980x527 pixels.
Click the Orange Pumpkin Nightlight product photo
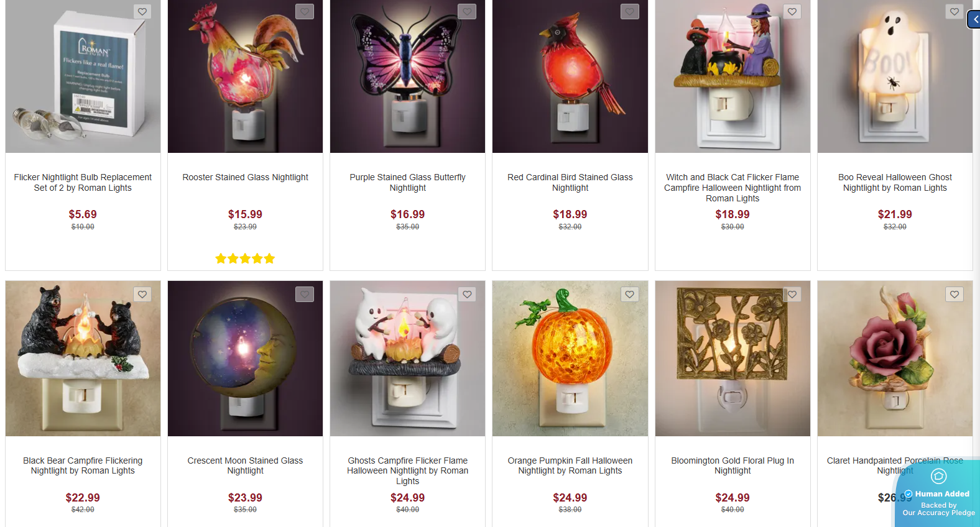[x=570, y=359]
